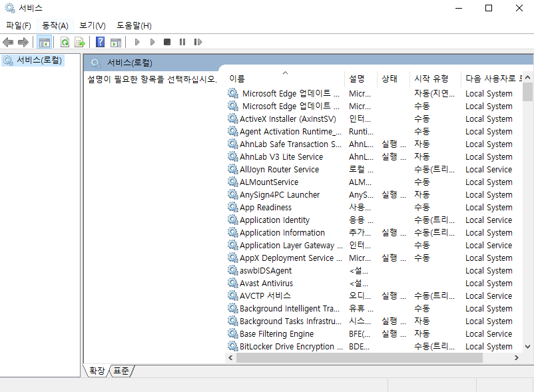Screen dimensions: 534x392
Task: Click the Stop Service square icon
Action: [167, 42]
